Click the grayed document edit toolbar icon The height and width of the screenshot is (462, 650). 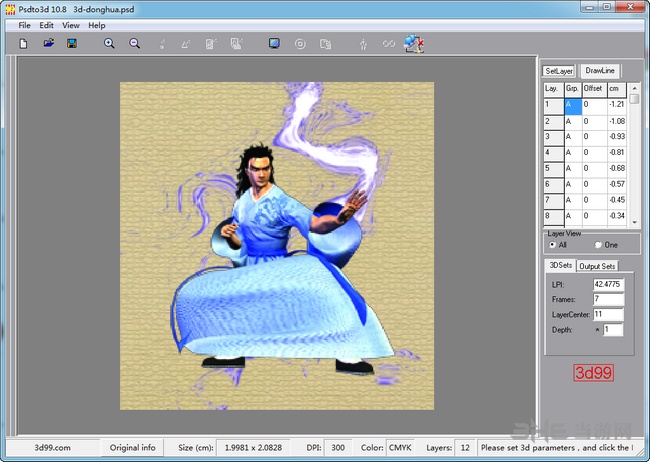point(211,43)
